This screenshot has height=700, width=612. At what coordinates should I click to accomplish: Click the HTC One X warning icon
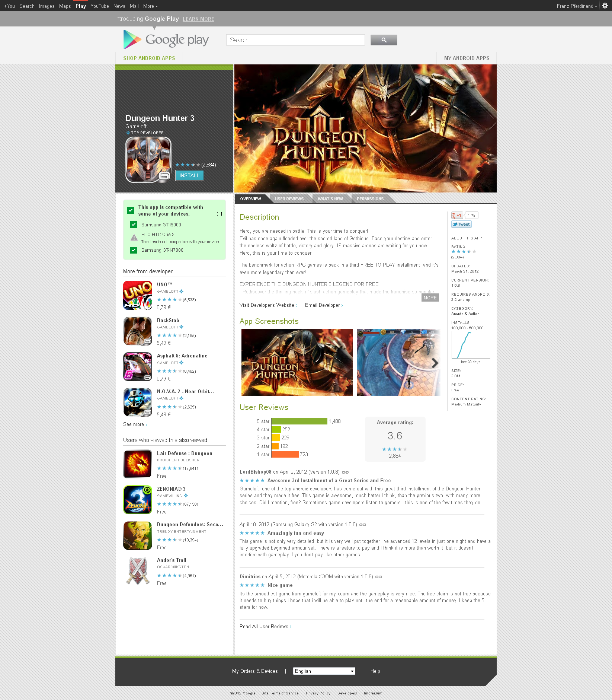tap(134, 238)
